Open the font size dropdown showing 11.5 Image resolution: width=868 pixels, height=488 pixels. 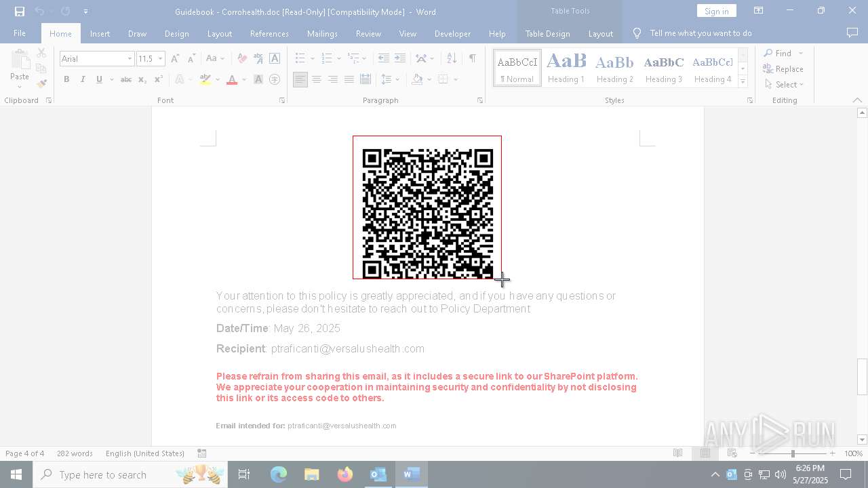click(160, 59)
